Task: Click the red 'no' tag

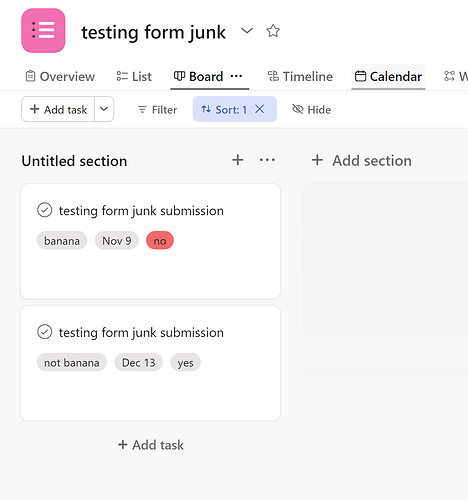Action: coord(160,240)
